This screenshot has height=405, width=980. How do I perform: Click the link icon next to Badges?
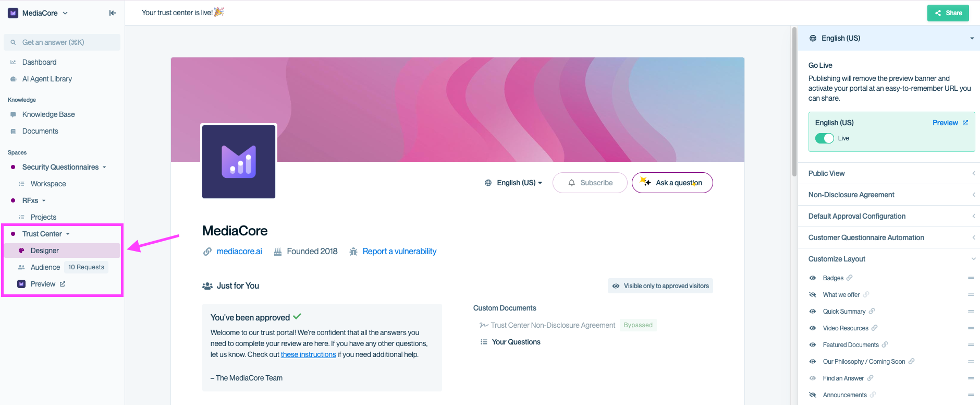pyautogui.click(x=850, y=278)
